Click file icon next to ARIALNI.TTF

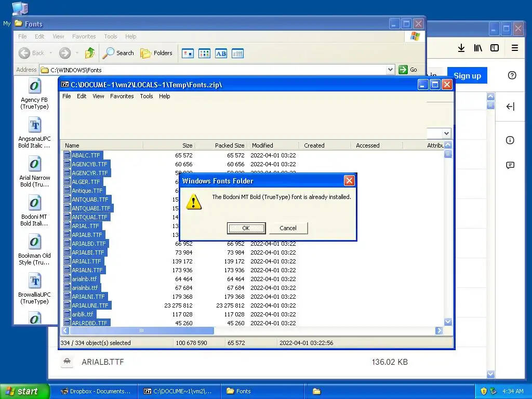(67, 297)
